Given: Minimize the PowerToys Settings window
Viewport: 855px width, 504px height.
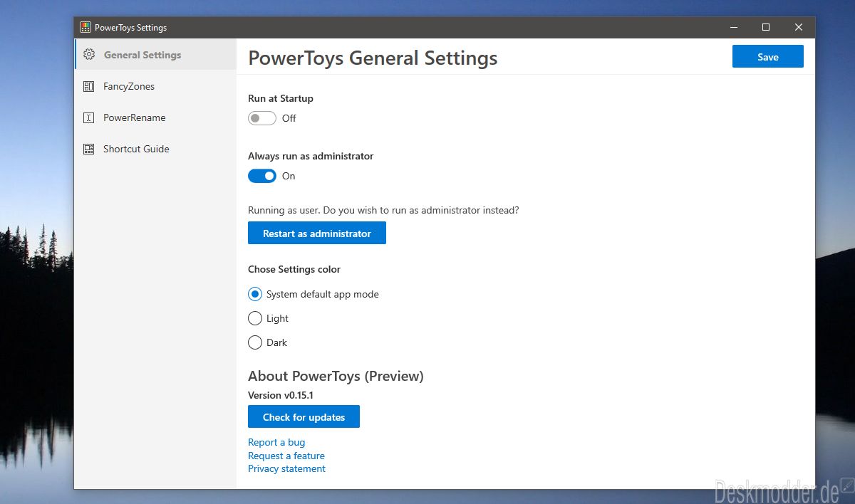Looking at the screenshot, I should pos(734,28).
